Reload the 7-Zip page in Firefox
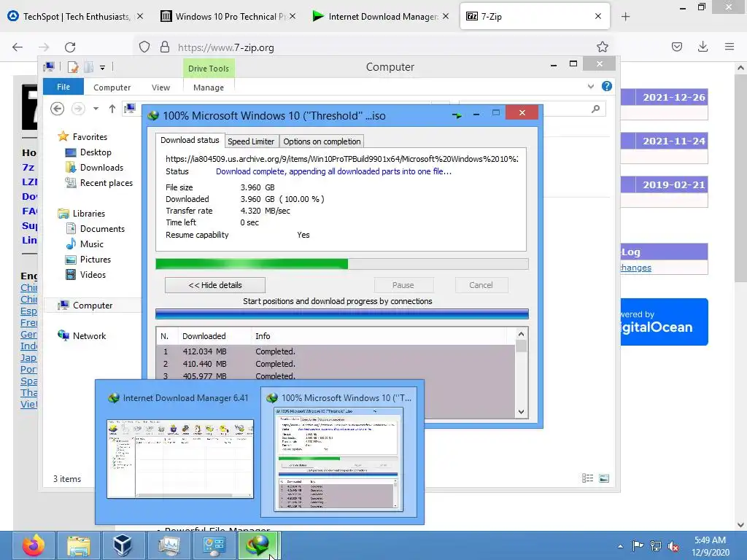 tap(70, 47)
